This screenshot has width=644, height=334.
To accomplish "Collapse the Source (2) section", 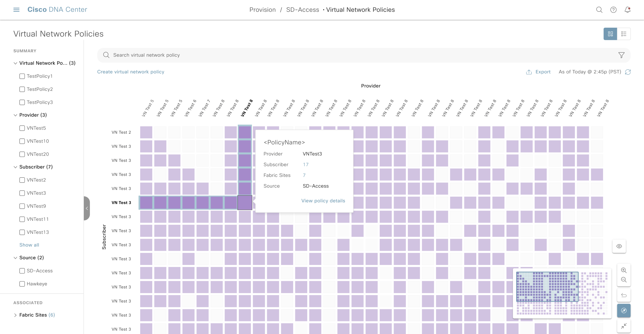I will [15, 258].
